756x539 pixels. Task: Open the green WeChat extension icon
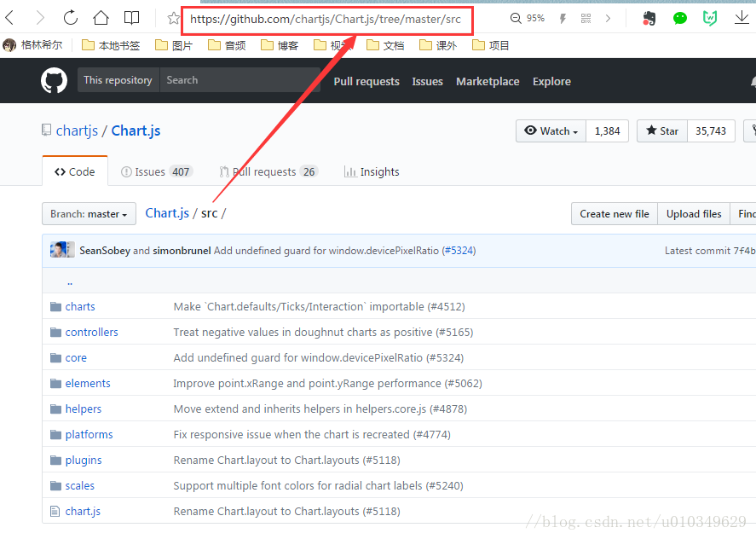[680, 19]
